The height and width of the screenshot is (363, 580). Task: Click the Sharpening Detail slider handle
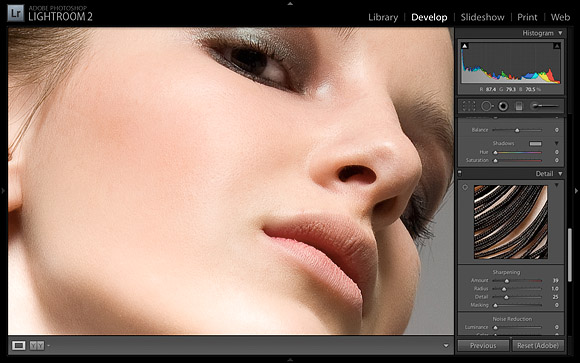coord(506,297)
